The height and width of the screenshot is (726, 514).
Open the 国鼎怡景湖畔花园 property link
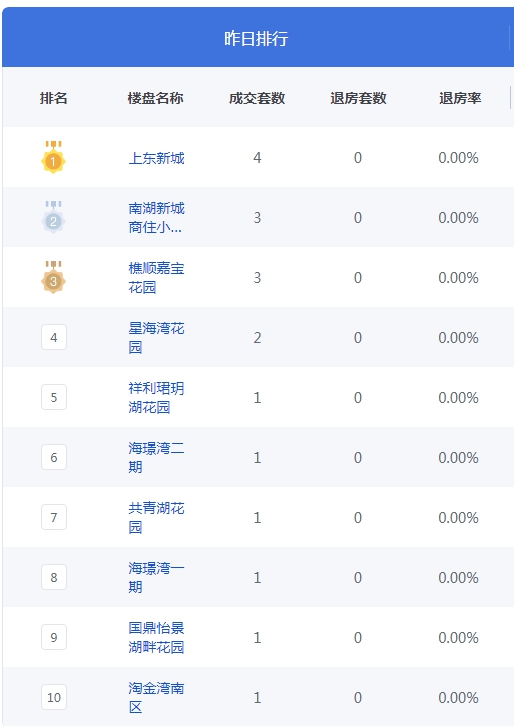click(x=157, y=638)
